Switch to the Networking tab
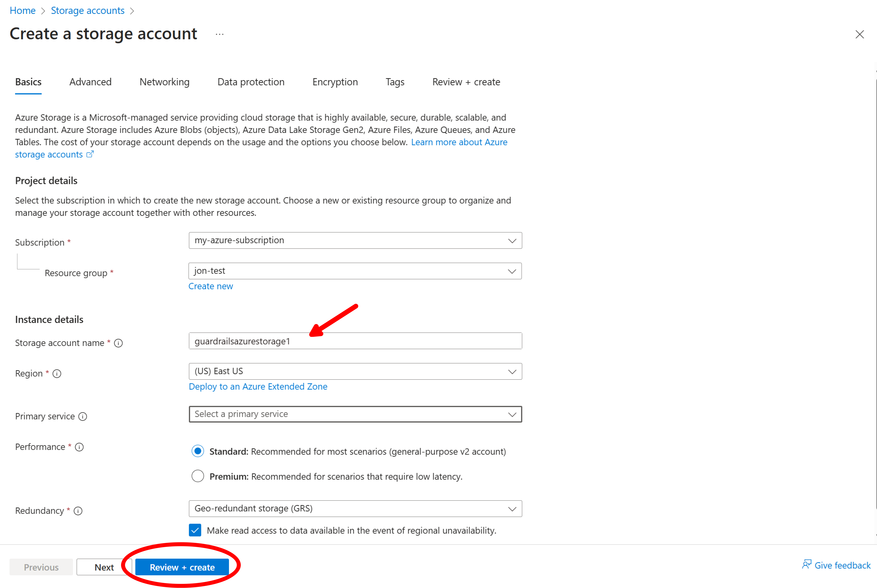 [164, 82]
